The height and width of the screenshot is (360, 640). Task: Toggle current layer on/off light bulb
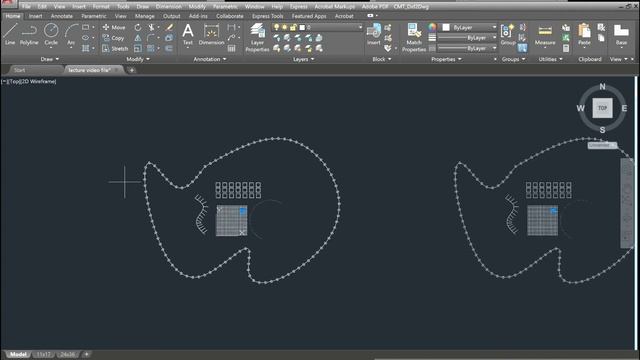coord(276,27)
